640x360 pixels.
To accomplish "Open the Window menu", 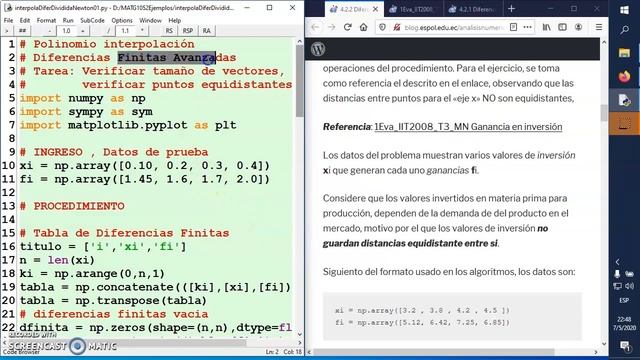I will (150, 20).
